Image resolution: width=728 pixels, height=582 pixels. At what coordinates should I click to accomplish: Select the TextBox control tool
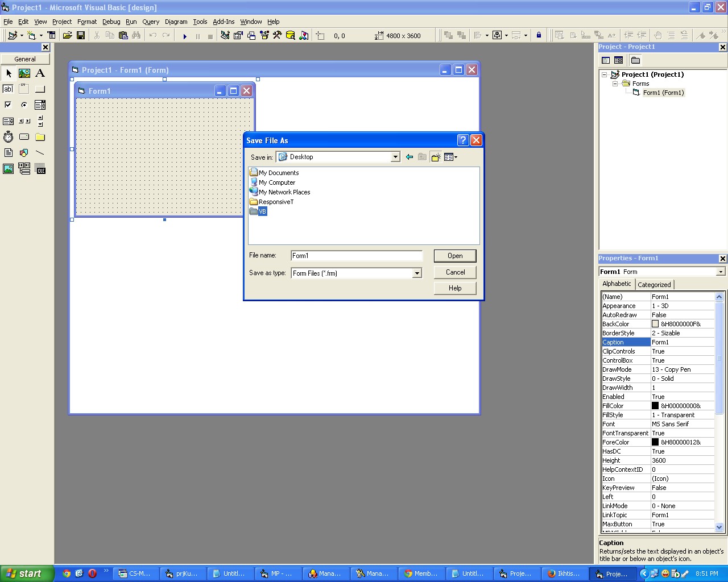click(8, 88)
